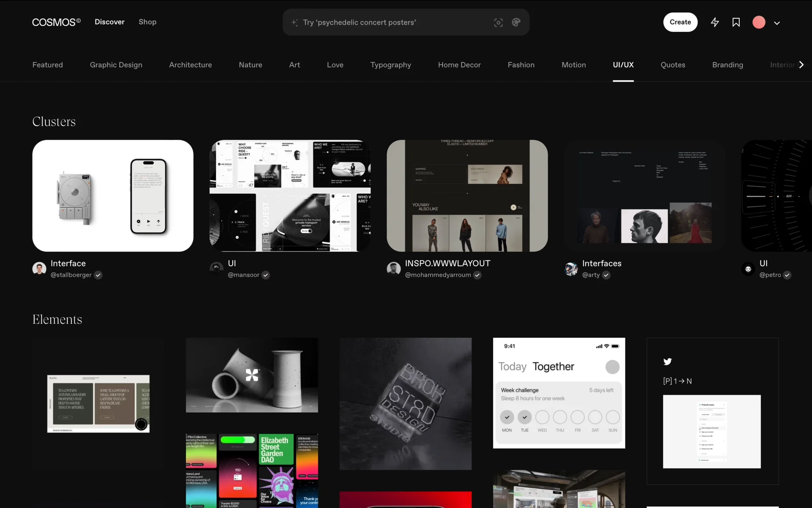Open the pink profile avatar menu

[759, 22]
